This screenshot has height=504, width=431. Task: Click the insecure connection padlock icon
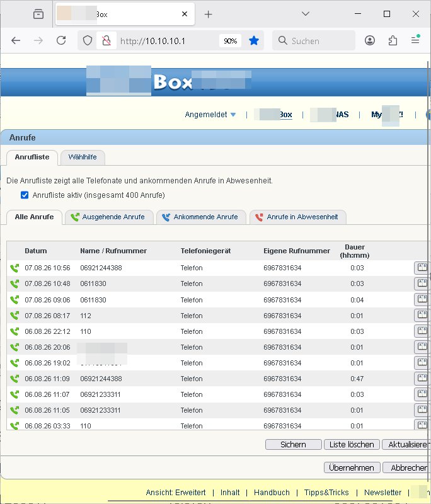tap(106, 40)
